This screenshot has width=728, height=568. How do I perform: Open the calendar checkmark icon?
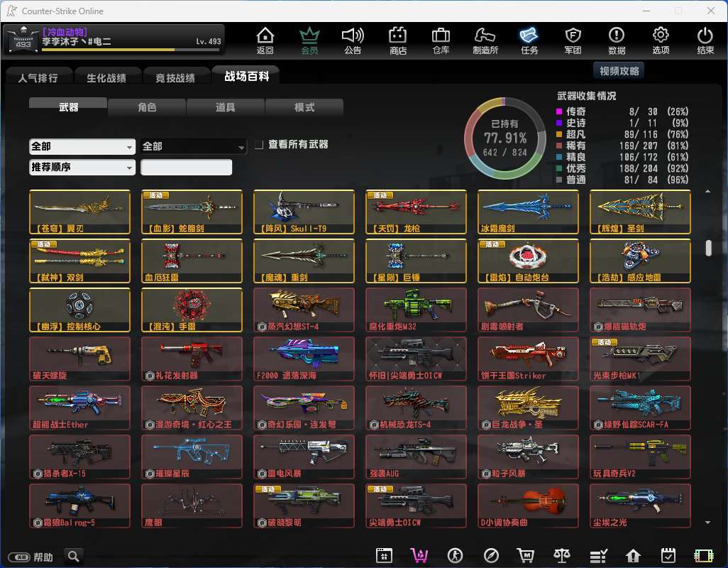[x=668, y=555]
